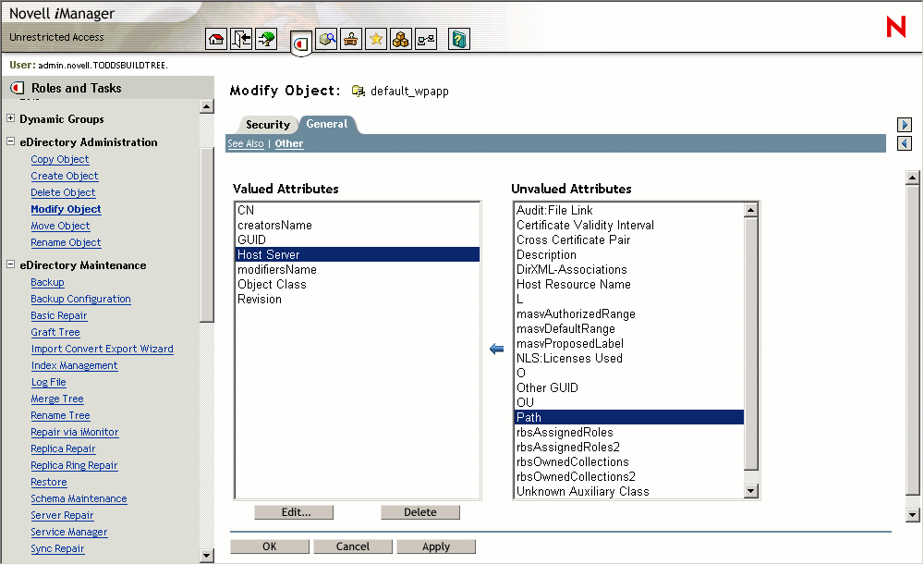This screenshot has height=565, width=924.
Task: Click the red Novell N logo
Action: (895, 28)
